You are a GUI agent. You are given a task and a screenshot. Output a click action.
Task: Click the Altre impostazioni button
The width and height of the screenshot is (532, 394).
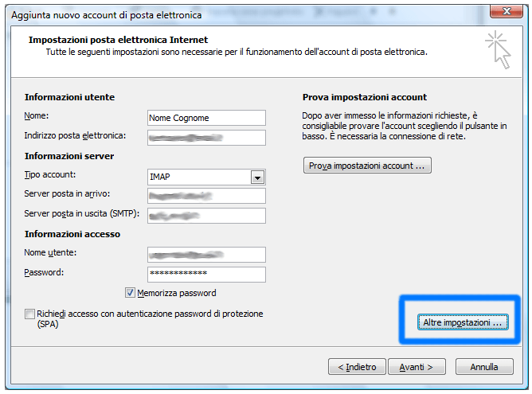coord(463,322)
